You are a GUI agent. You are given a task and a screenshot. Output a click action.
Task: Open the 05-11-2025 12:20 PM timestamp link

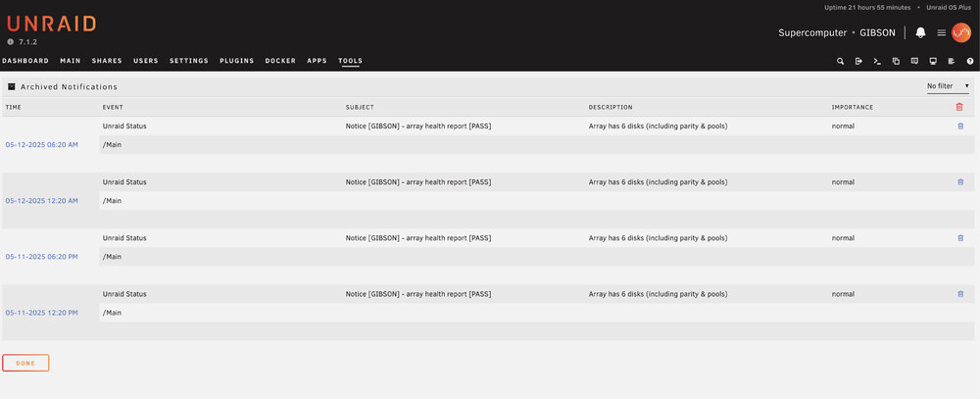(x=42, y=313)
